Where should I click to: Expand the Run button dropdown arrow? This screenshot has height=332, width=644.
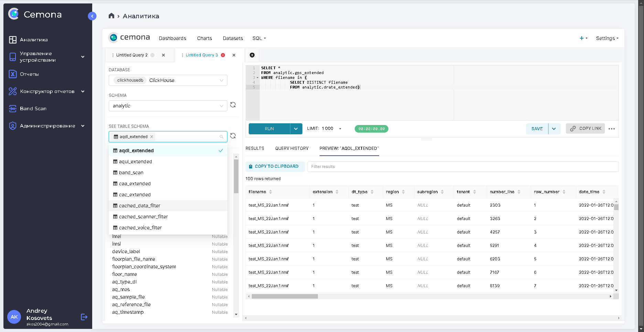tap(296, 129)
